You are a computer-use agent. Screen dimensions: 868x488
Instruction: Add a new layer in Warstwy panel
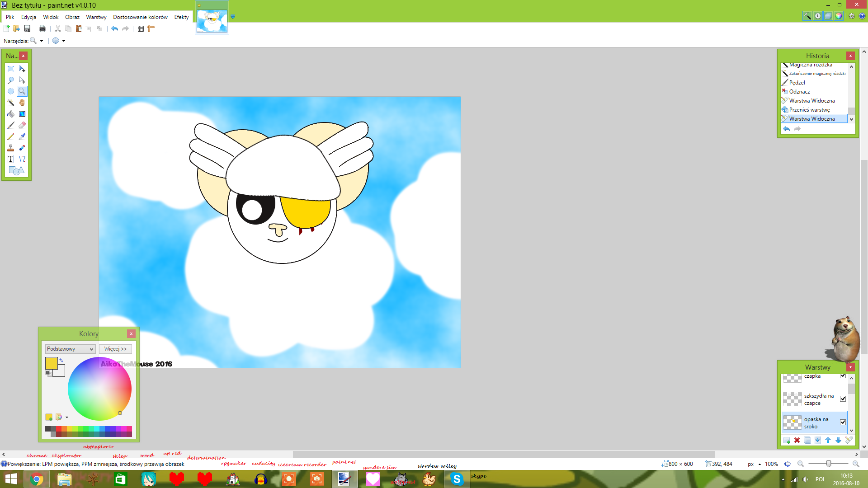coord(787,440)
